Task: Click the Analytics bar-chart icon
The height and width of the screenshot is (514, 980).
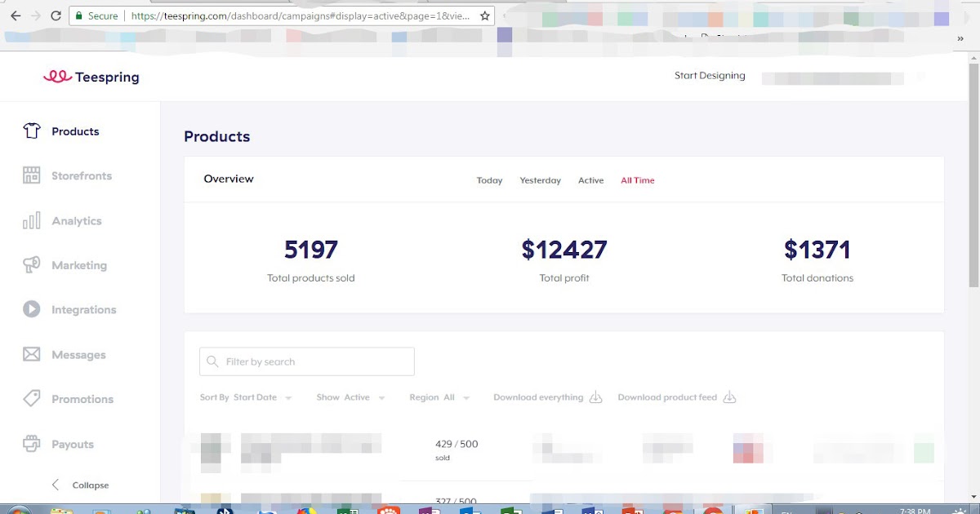Action: coord(31,220)
